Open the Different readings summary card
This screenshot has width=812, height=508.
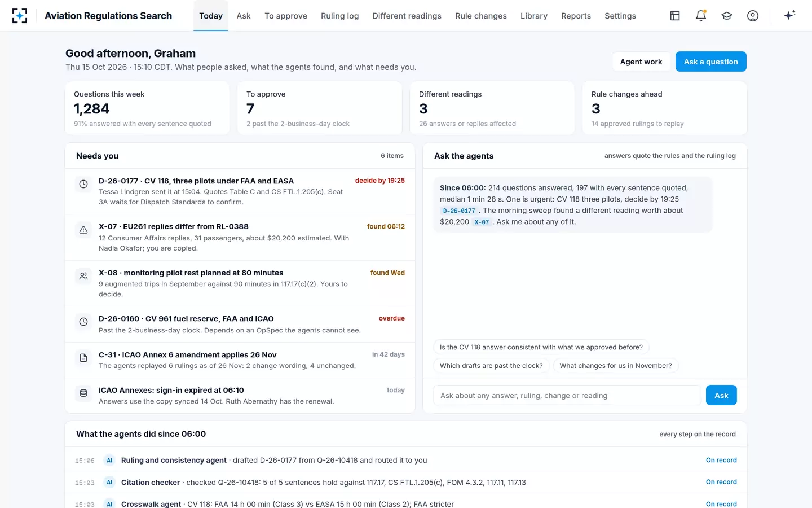tap(492, 108)
